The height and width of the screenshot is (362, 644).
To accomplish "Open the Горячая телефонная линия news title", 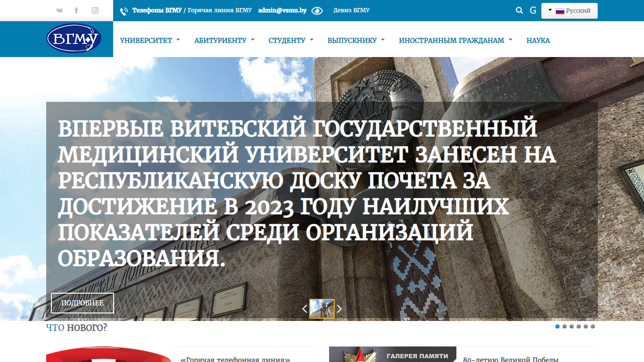I will [235, 359].
